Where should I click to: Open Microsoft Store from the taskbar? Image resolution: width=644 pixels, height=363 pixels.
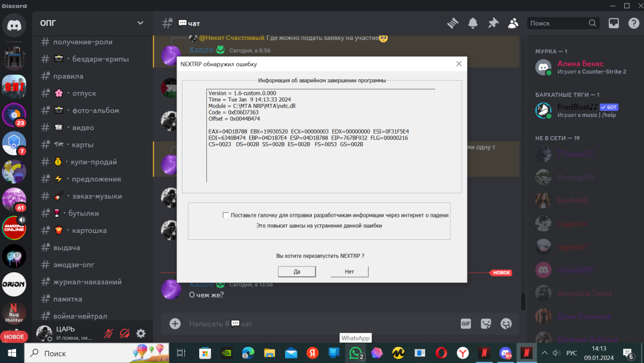pyautogui.click(x=205, y=353)
